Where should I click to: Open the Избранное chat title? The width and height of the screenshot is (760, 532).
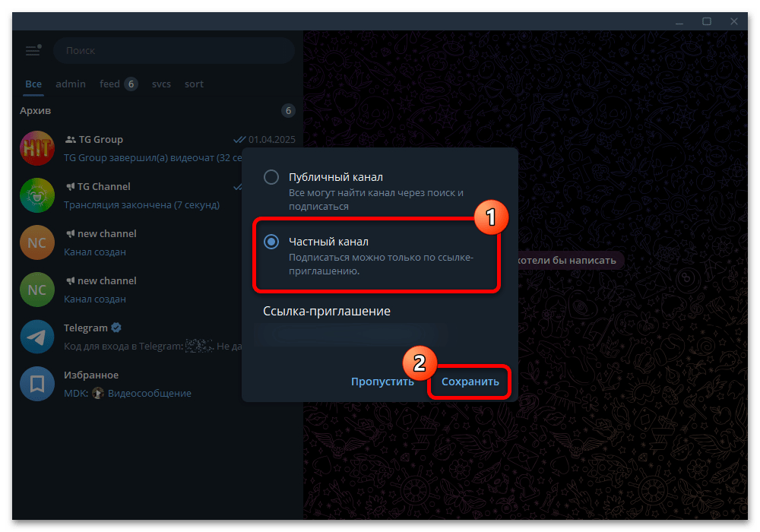pos(91,375)
